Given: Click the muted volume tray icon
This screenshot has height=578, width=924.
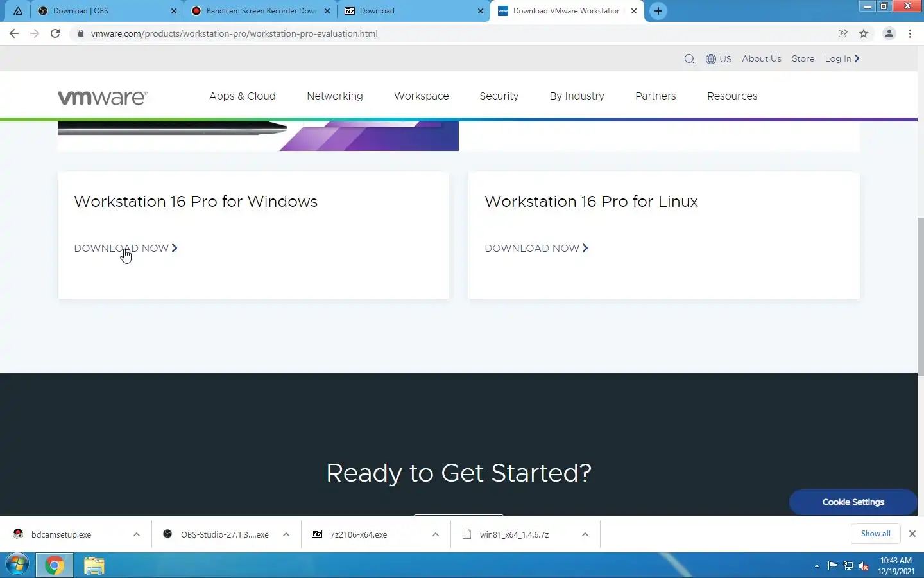Looking at the screenshot, I should click(x=864, y=566).
